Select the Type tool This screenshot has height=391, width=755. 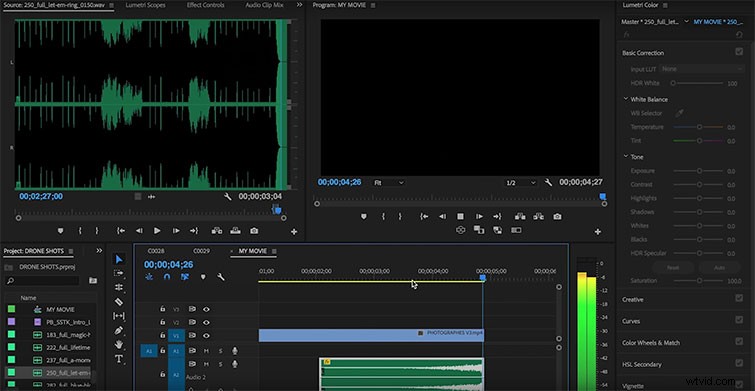click(118, 359)
